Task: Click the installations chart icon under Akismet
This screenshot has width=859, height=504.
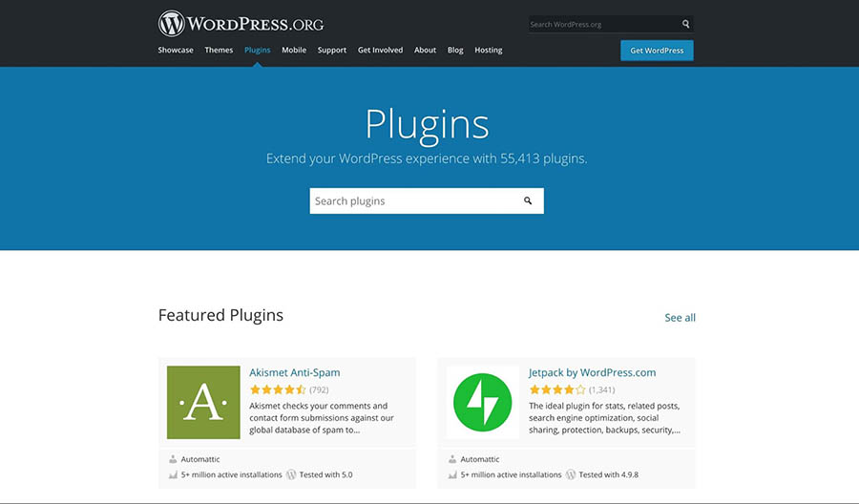Action: coord(173,474)
